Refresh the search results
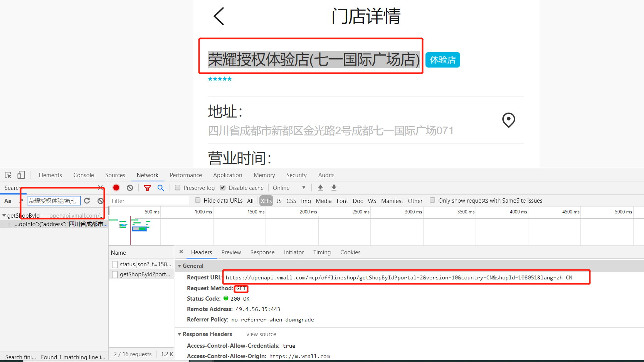Viewport: 644px width, 362px height. click(x=87, y=201)
